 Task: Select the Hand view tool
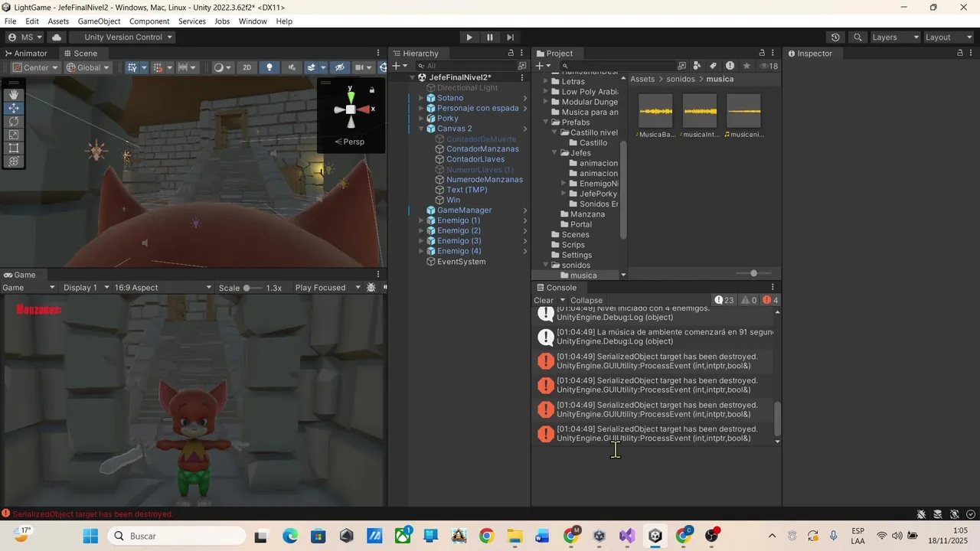coord(14,94)
